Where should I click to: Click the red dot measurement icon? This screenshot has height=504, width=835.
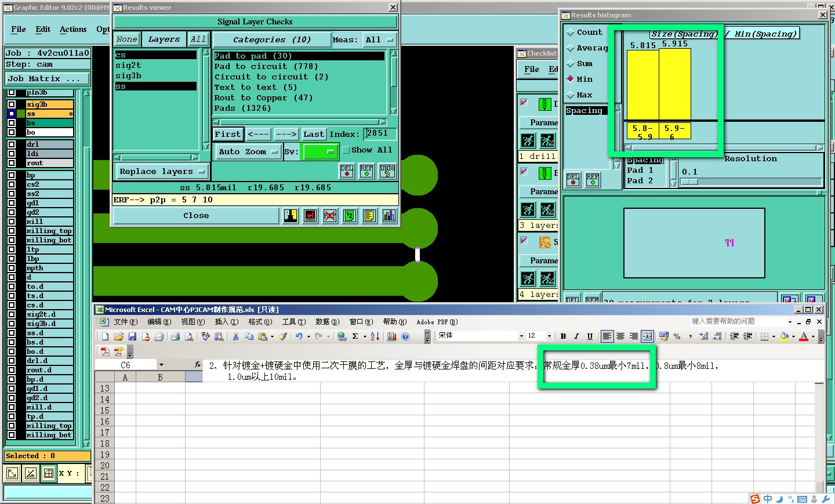coord(310,216)
